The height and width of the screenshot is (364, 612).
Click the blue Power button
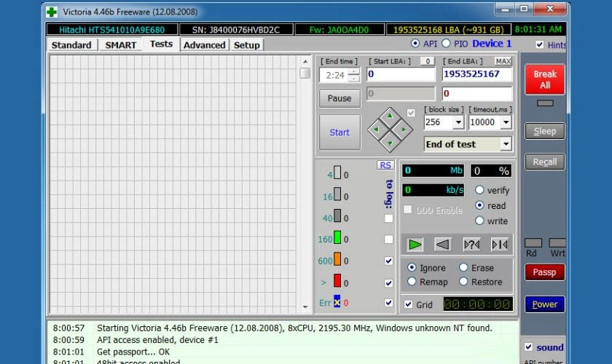pos(545,304)
